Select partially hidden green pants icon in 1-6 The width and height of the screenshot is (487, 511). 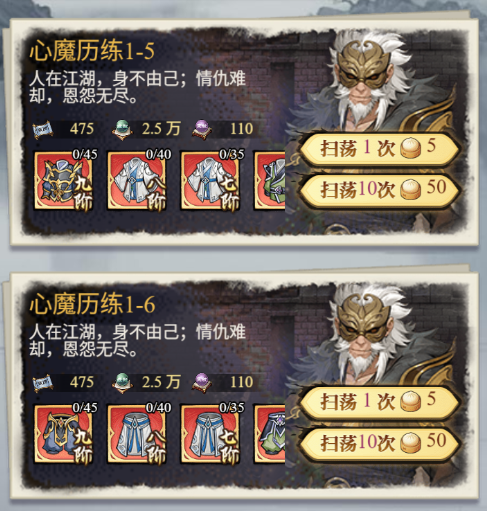270,434
